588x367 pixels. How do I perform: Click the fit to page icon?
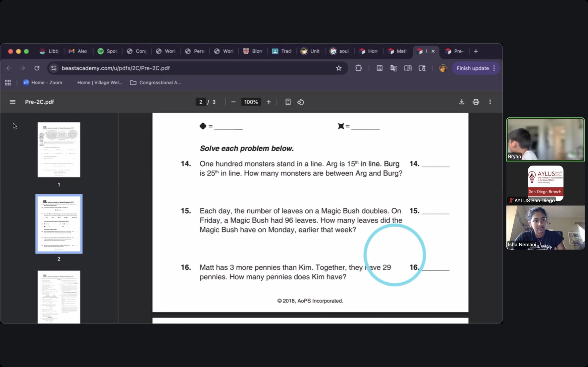[x=288, y=102]
